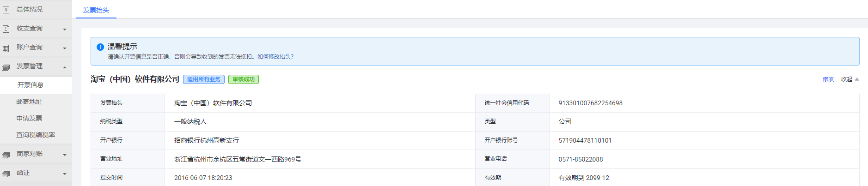Click the 公司 type value
Image resolution: width=868 pixels, height=186 pixels.
coord(565,122)
